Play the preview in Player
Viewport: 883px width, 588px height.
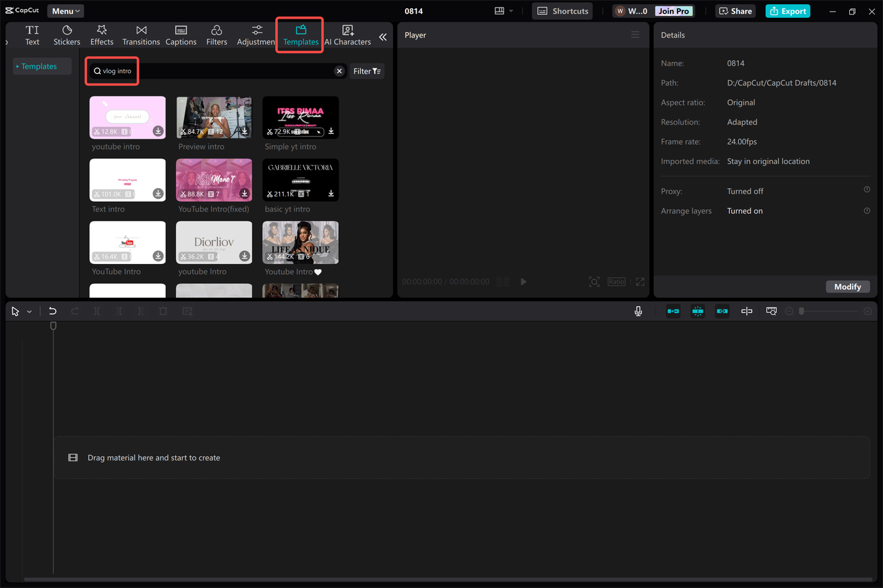coord(524,282)
